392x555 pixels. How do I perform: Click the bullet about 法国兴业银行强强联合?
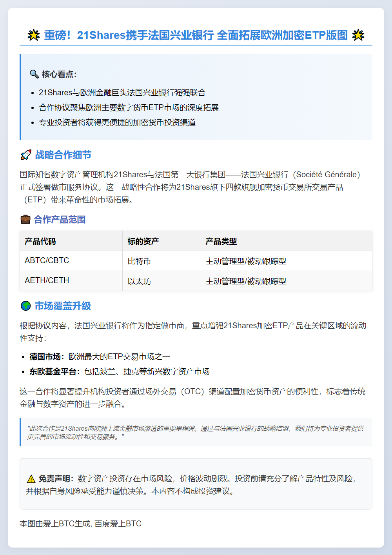pos(122,93)
